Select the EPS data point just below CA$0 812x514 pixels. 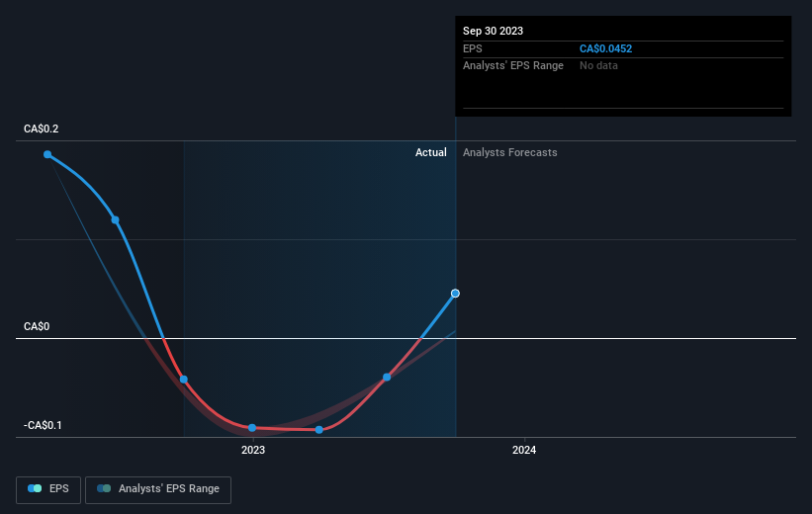coord(183,380)
